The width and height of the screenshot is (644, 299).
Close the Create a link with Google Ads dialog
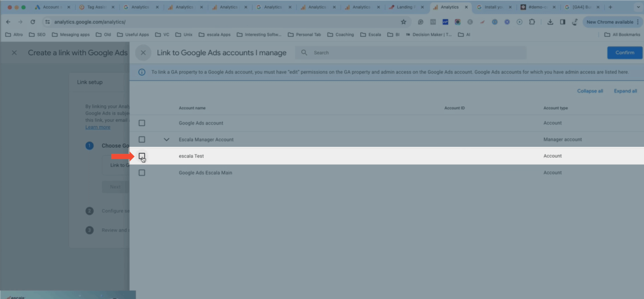coord(14,53)
